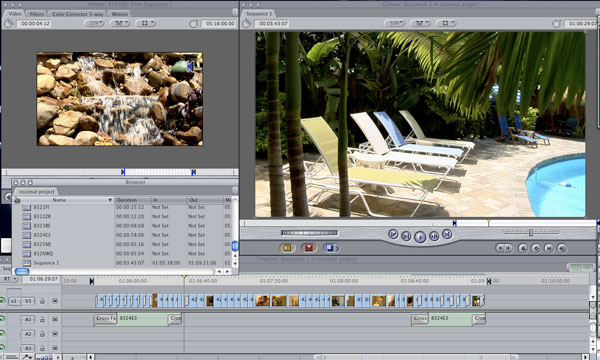Lock the A1 audio track
The image size is (600, 360).
42,319
